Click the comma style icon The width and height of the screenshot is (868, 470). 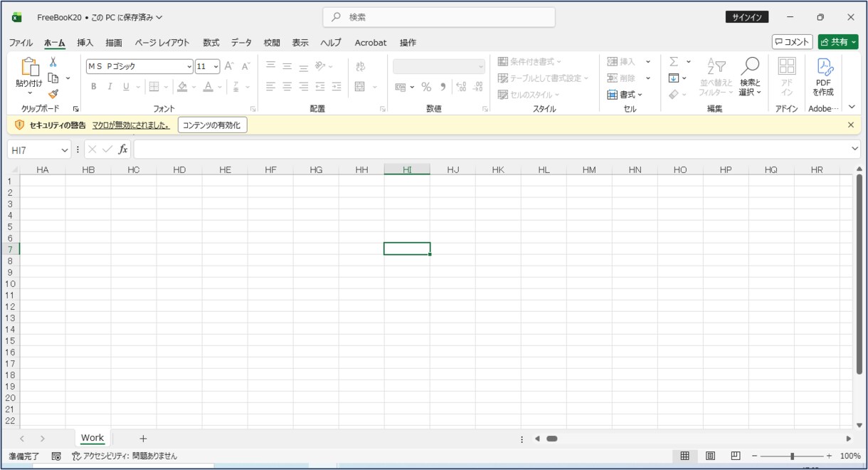click(x=443, y=87)
